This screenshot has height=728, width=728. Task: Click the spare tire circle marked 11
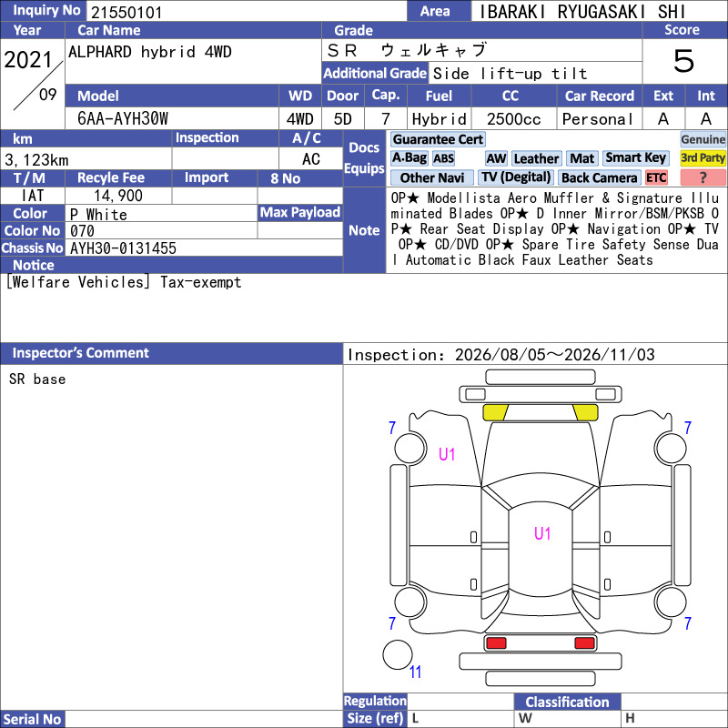[x=398, y=654]
